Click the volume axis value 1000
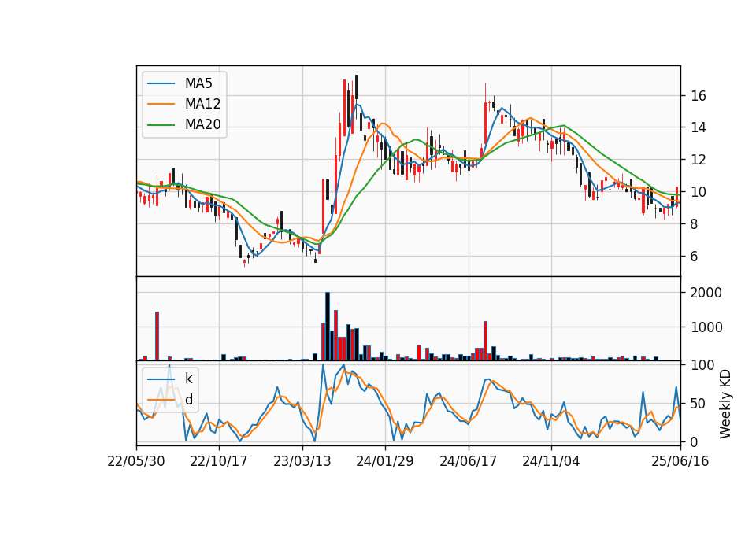 click(x=706, y=327)
